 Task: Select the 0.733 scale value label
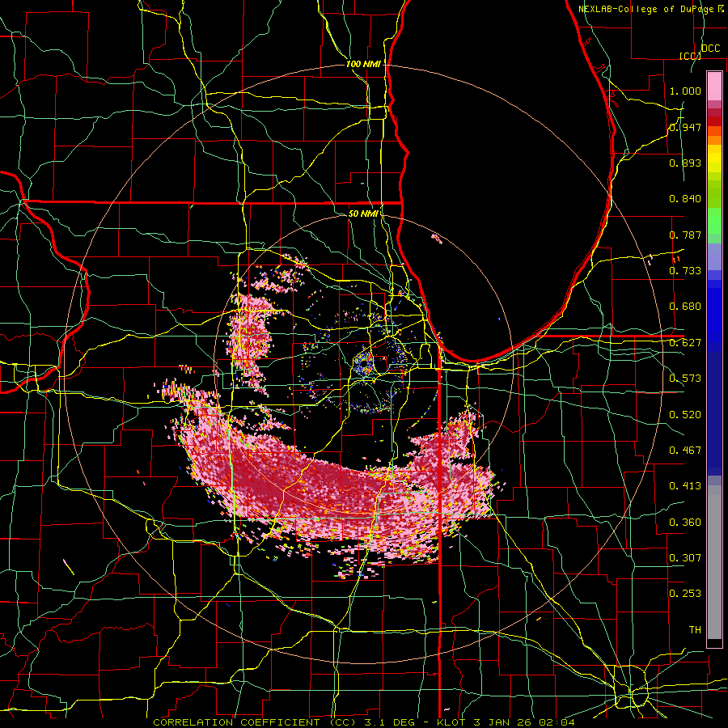click(x=685, y=271)
